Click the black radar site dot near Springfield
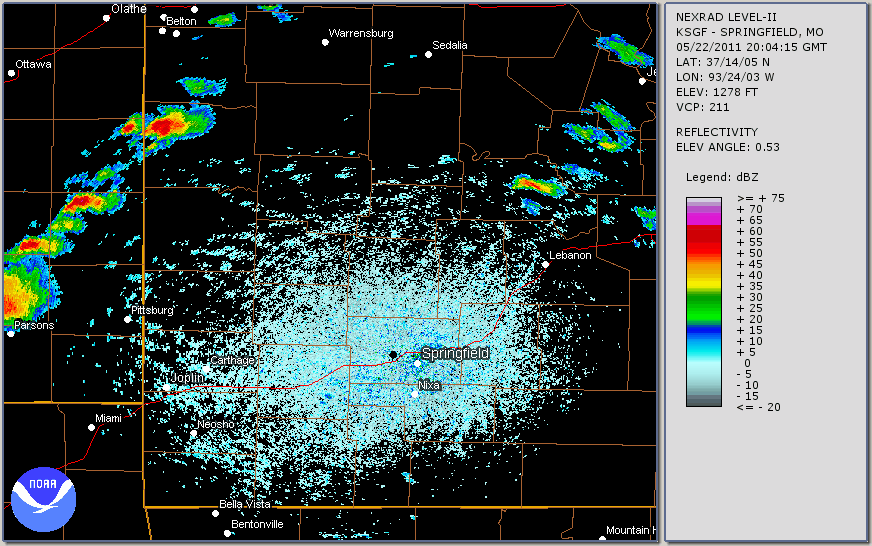Viewport: 872px width, 546px height. (394, 355)
